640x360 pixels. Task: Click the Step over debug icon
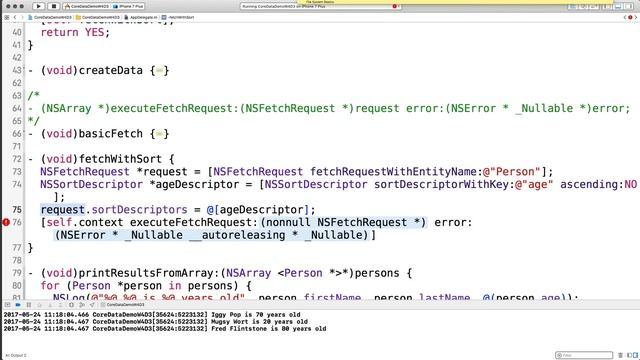point(40,305)
